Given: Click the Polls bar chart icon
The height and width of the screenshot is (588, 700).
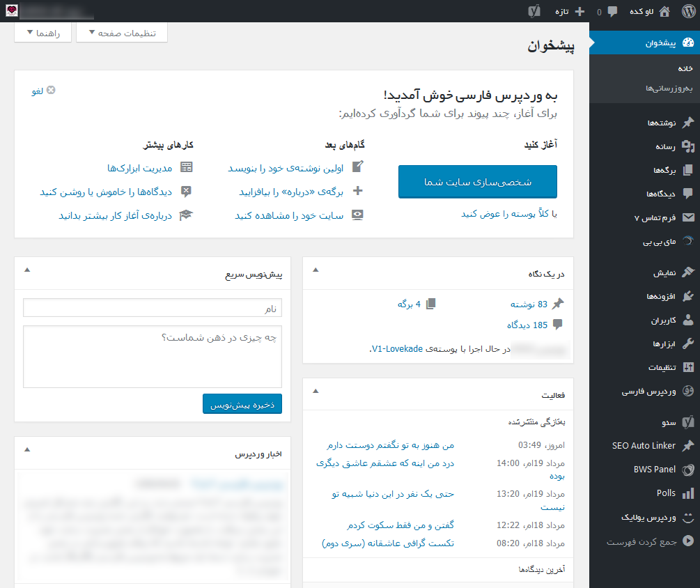Looking at the screenshot, I should pos(688,493).
